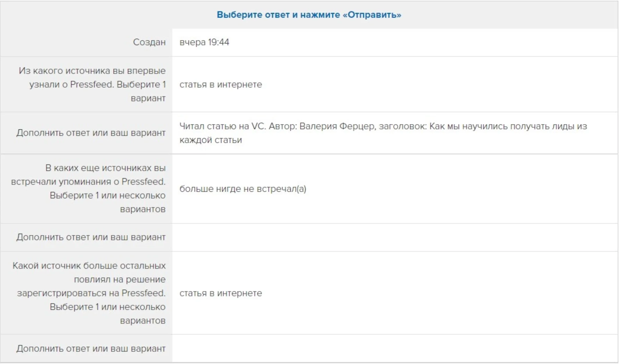Viewport: 619px width, 364px height.
Task: Click the answer 'больше нигде не встречал(а)'
Action: [243, 189]
